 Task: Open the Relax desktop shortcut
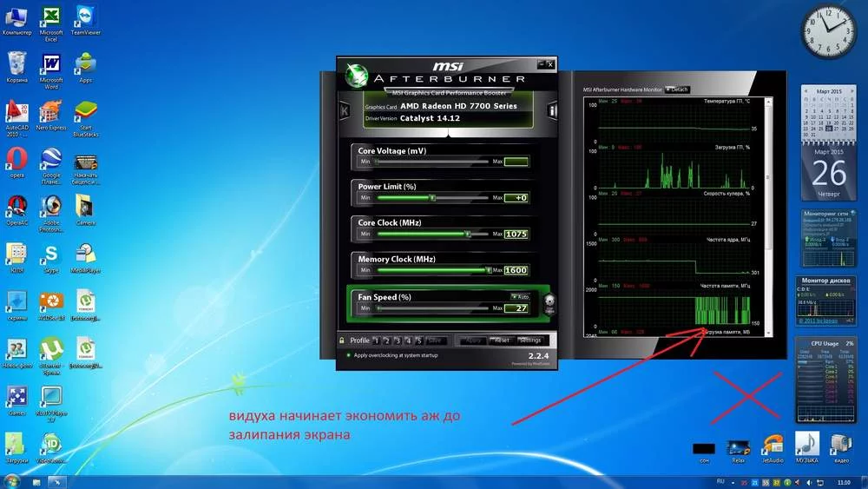point(738,451)
